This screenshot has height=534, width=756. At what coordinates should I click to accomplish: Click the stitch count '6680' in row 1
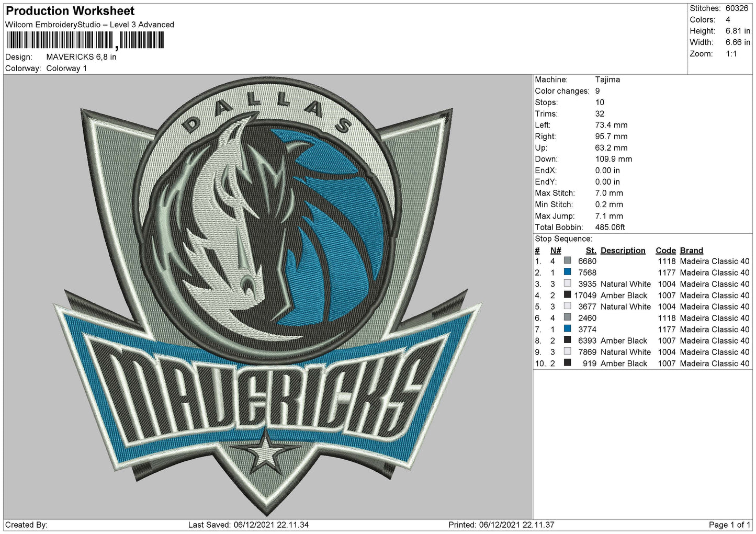pyautogui.click(x=587, y=261)
